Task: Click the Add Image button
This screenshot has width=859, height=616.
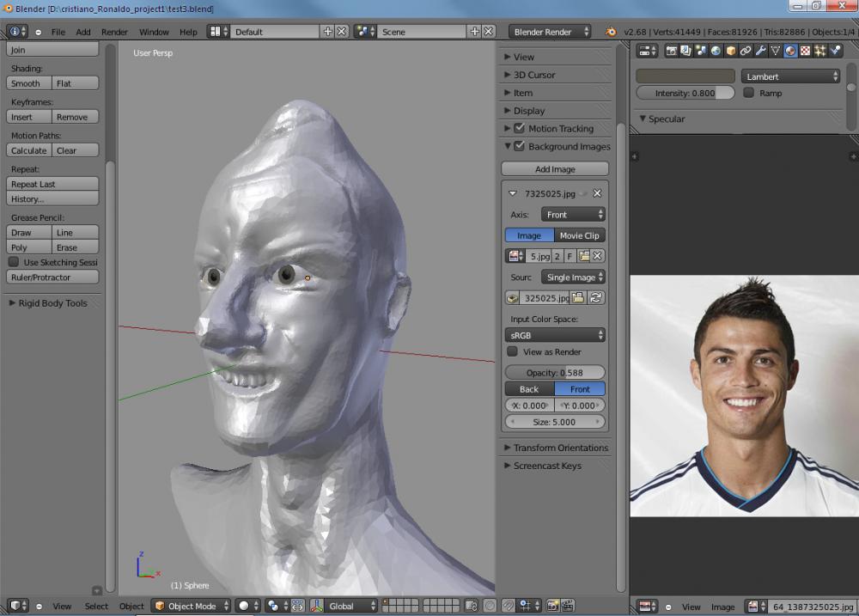Action: [x=555, y=169]
